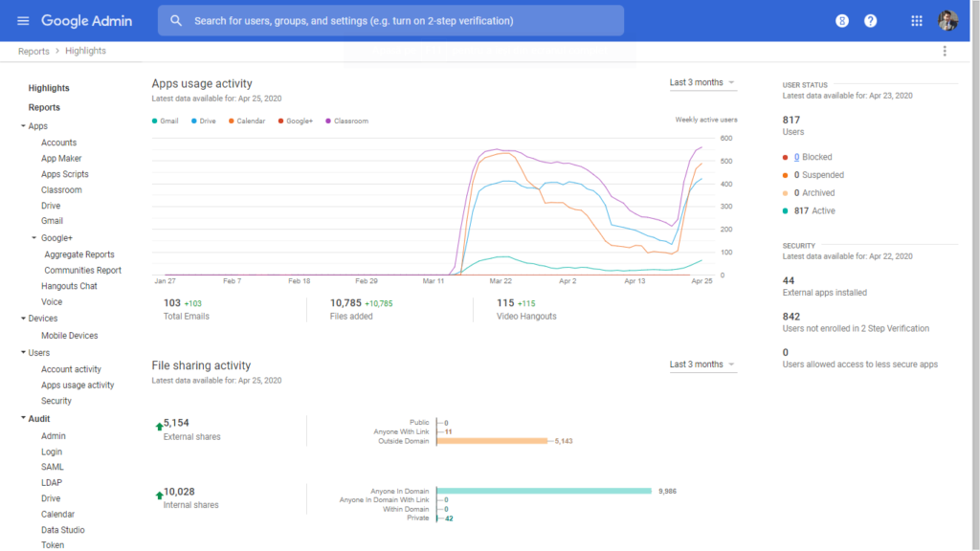The image size is (980, 551).
Task: Click the Files added statistic
Action: (x=361, y=309)
